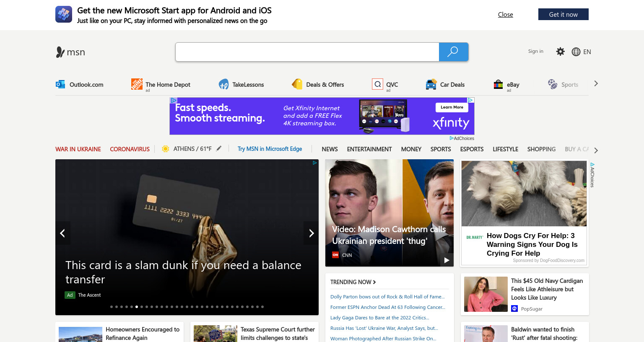Click the ad info icon on credit card slide
This screenshot has height=342, width=644.
[x=314, y=163]
